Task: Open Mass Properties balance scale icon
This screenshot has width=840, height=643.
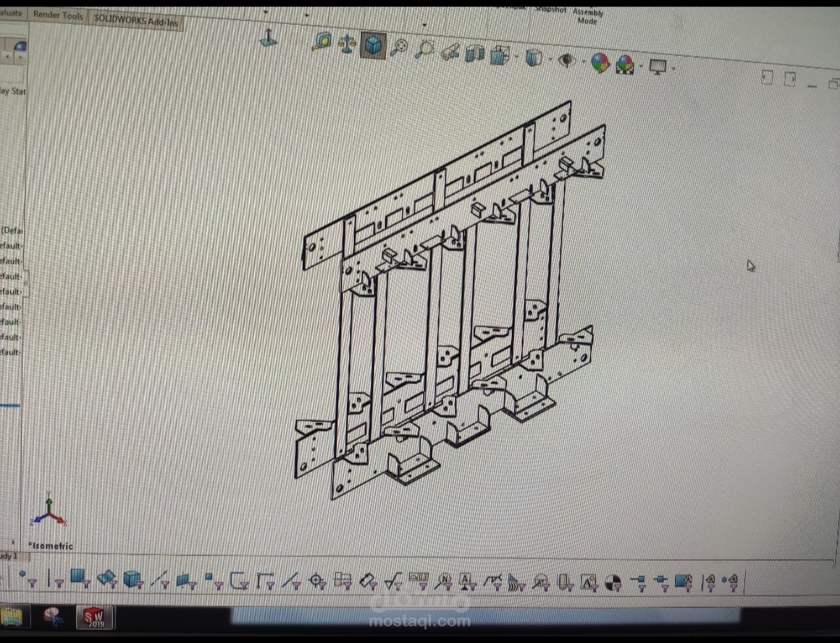Action: point(347,44)
